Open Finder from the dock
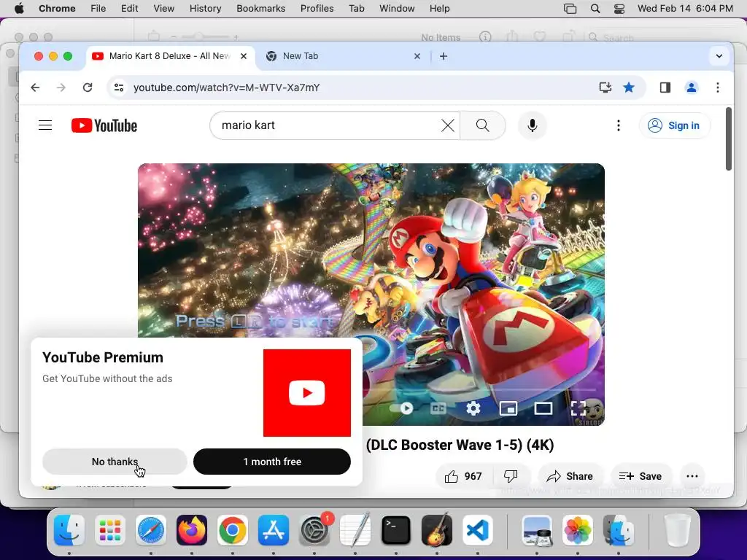 (x=69, y=530)
